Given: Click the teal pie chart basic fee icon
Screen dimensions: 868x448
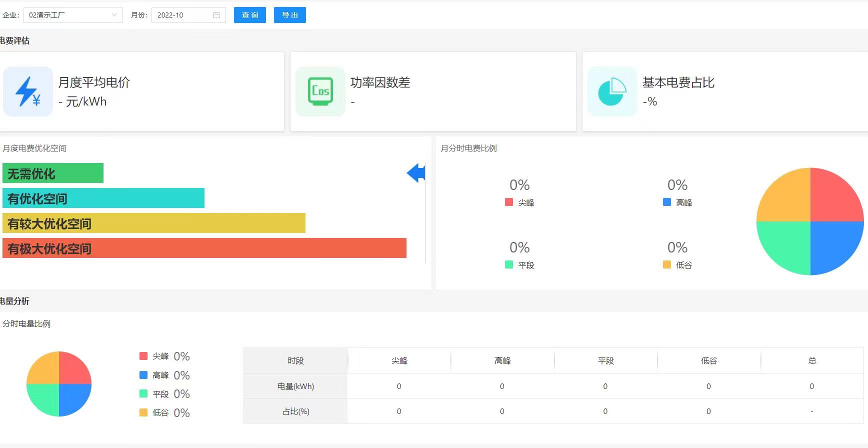Looking at the screenshot, I should pyautogui.click(x=612, y=91).
